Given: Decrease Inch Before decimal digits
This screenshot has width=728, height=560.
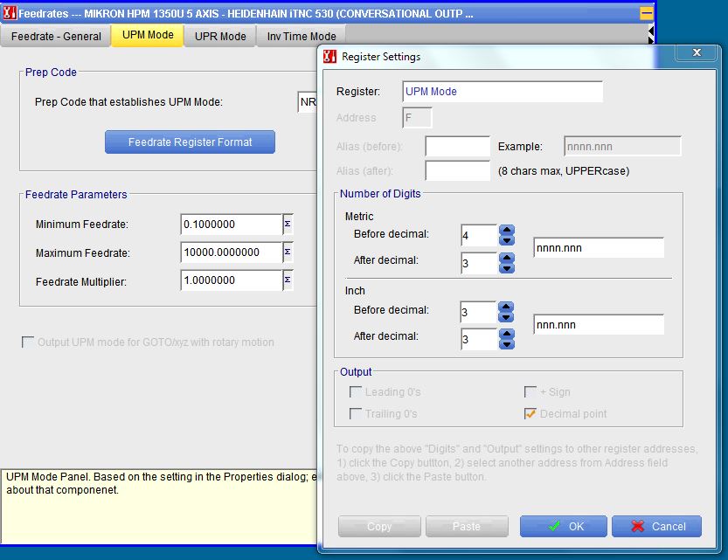Looking at the screenshot, I should tap(506, 317).
